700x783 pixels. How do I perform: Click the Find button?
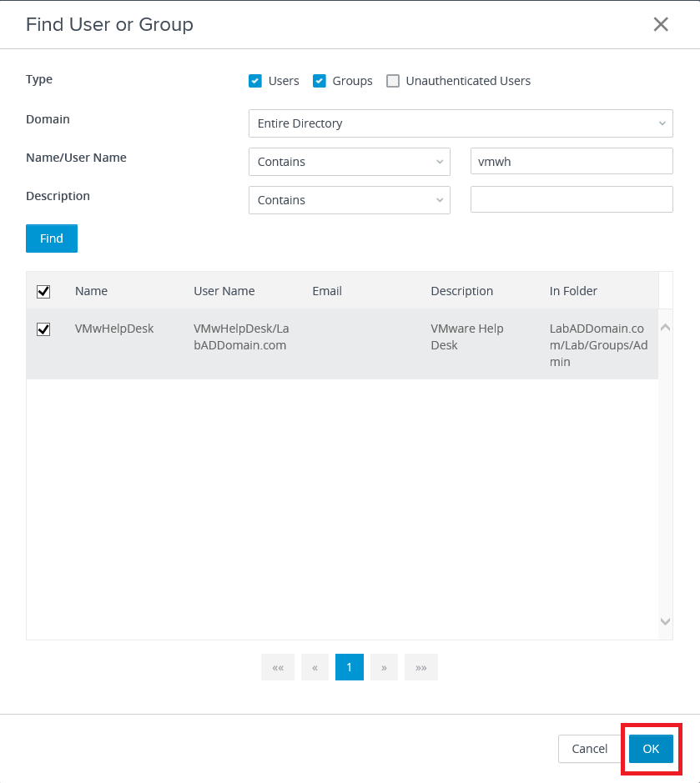pos(52,238)
